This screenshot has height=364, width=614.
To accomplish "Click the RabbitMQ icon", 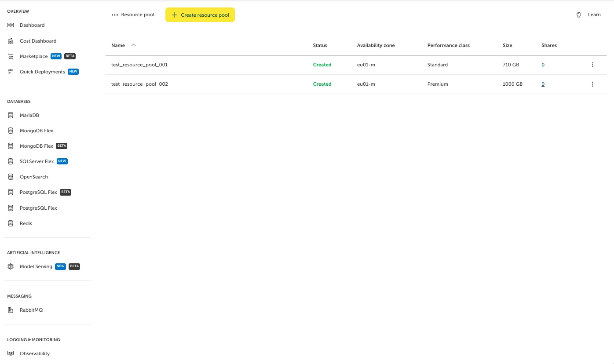I will click(11, 310).
